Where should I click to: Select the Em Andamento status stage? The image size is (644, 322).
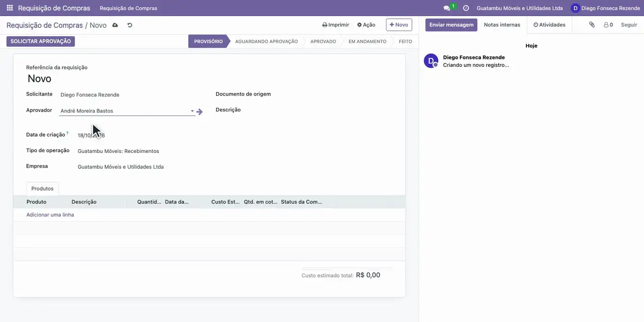click(367, 41)
